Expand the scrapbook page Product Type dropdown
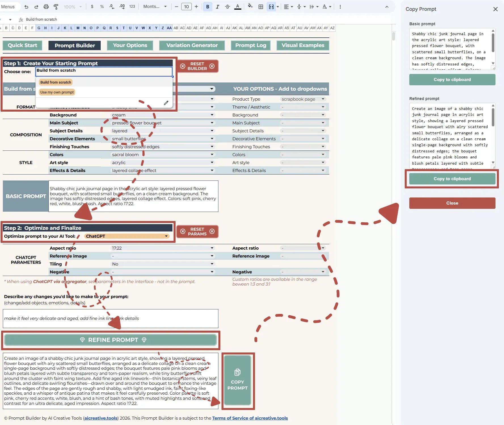The height and width of the screenshot is (425, 504). tap(303, 99)
